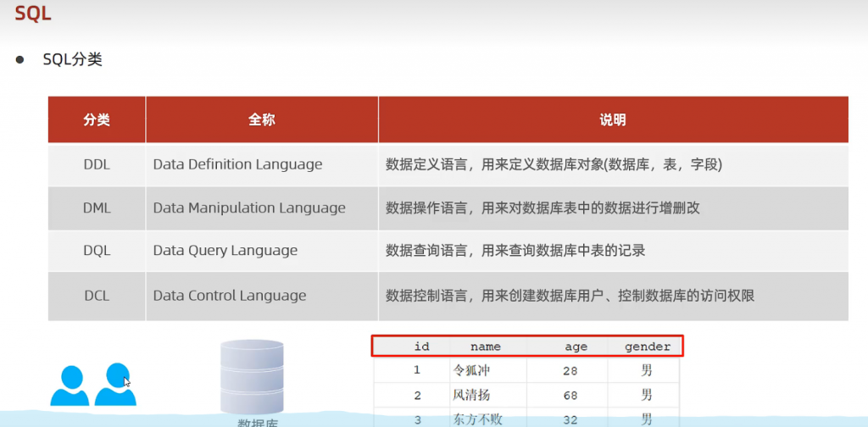Click the DCL cell in the table
868x427 pixels.
[x=97, y=296]
